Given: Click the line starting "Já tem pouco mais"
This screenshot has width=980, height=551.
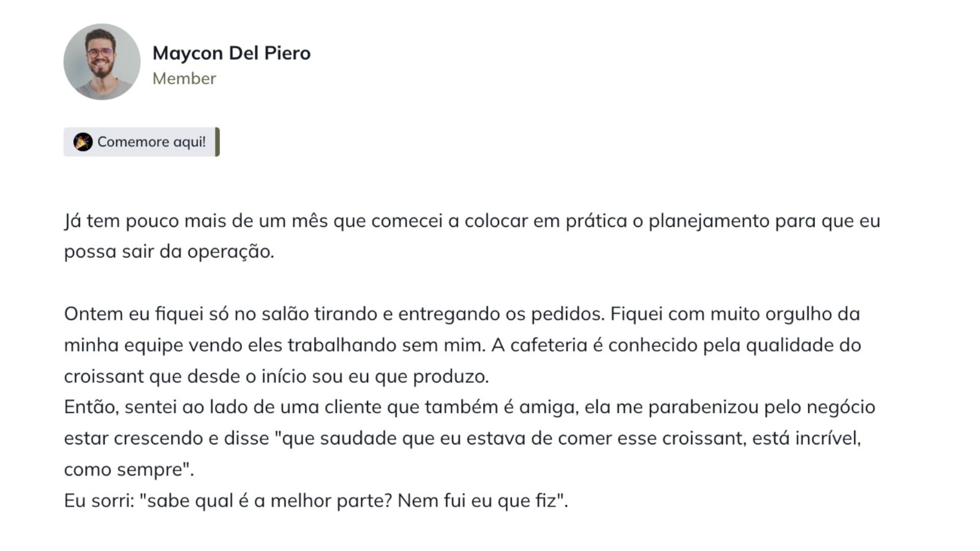Looking at the screenshot, I should click(472, 221).
